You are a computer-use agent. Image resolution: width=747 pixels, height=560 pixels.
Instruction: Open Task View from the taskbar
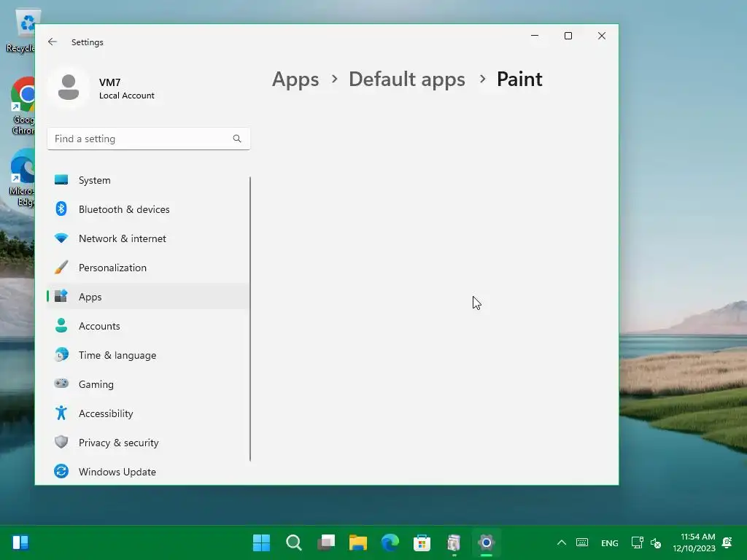pyautogui.click(x=326, y=542)
